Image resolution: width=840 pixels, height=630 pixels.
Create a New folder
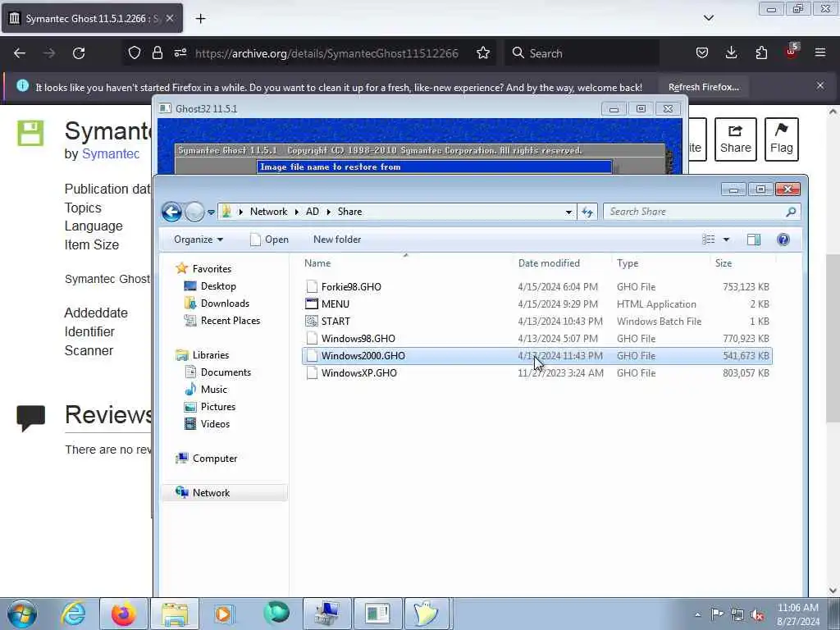click(x=337, y=240)
